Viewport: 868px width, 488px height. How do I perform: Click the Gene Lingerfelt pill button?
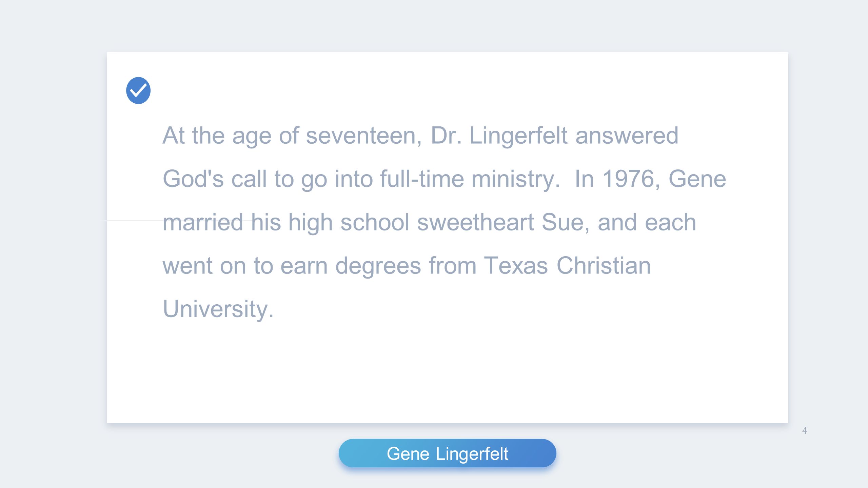click(x=447, y=453)
